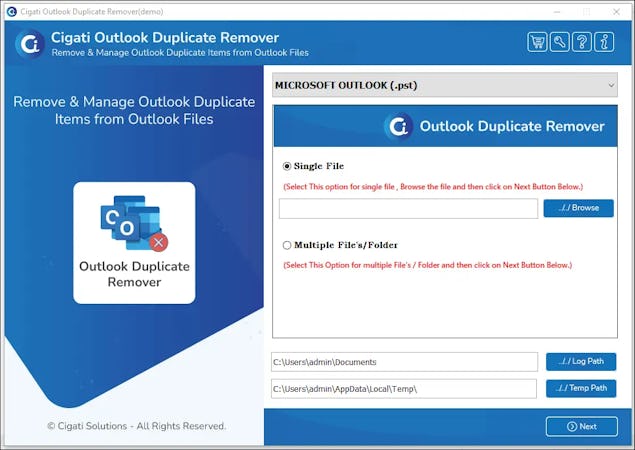Click the app icon in title bar
635x450 pixels.
[x=12, y=11]
